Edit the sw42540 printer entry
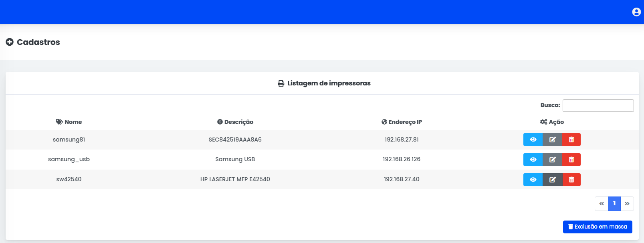 [x=552, y=180]
